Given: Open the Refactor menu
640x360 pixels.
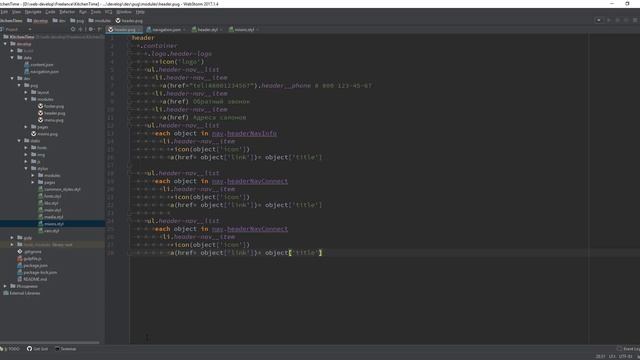Looking at the screenshot, I should [x=67, y=12].
